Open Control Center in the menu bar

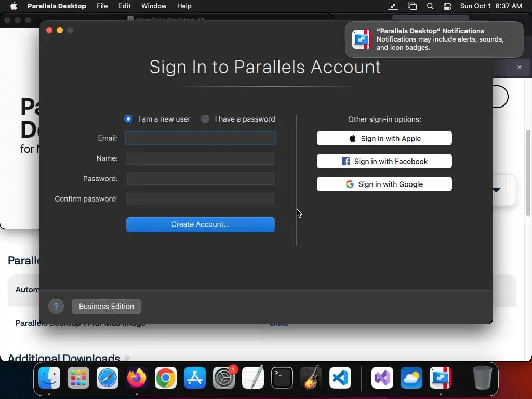(x=447, y=6)
